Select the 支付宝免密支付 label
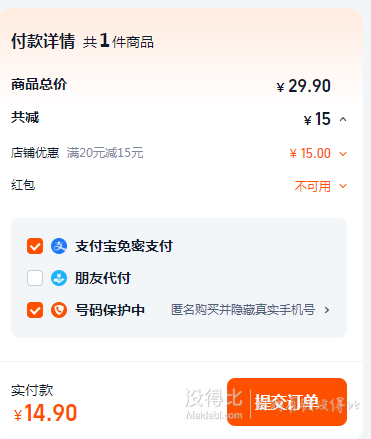Viewport: 371px width, 439px height. tap(124, 246)
